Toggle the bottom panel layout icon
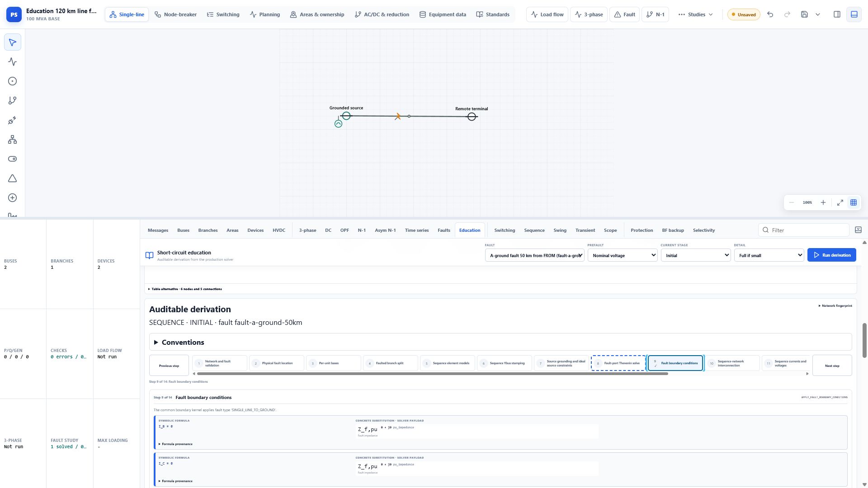 [854, 14]
